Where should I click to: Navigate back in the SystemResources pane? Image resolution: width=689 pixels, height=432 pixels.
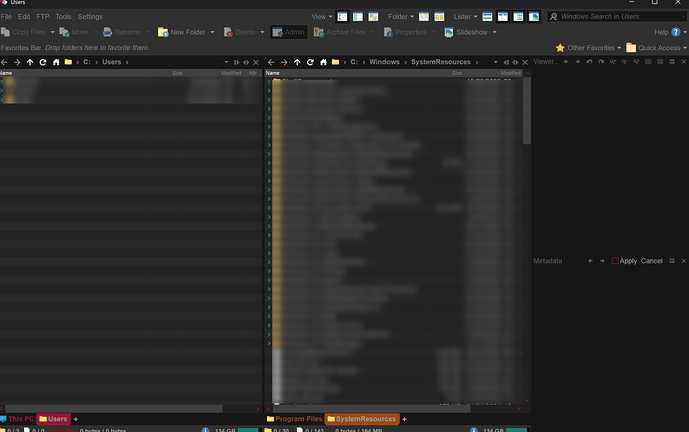(271, 63)
